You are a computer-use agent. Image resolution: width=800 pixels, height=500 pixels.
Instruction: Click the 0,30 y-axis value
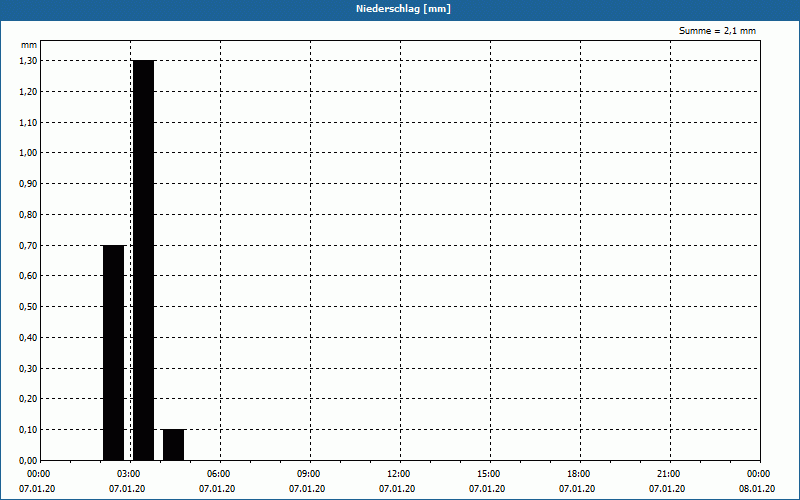pyautogui.click(x=28, y=368)
